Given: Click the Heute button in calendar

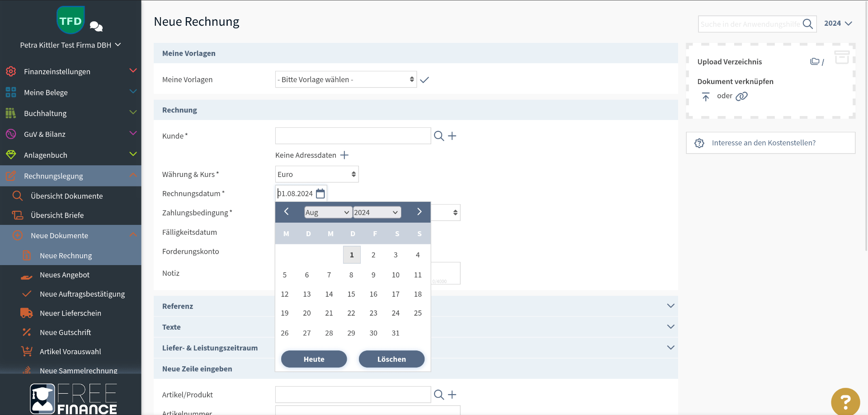Looking at the screenshot, I should point(314,359).
